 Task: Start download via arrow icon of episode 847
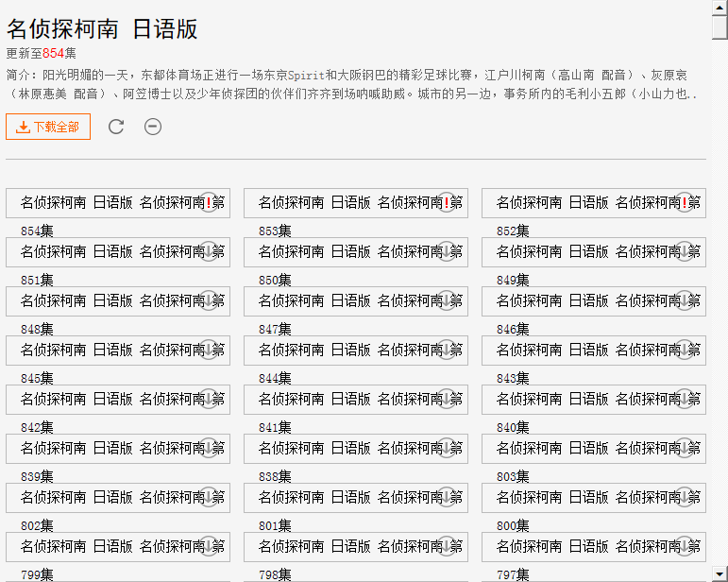447,300
